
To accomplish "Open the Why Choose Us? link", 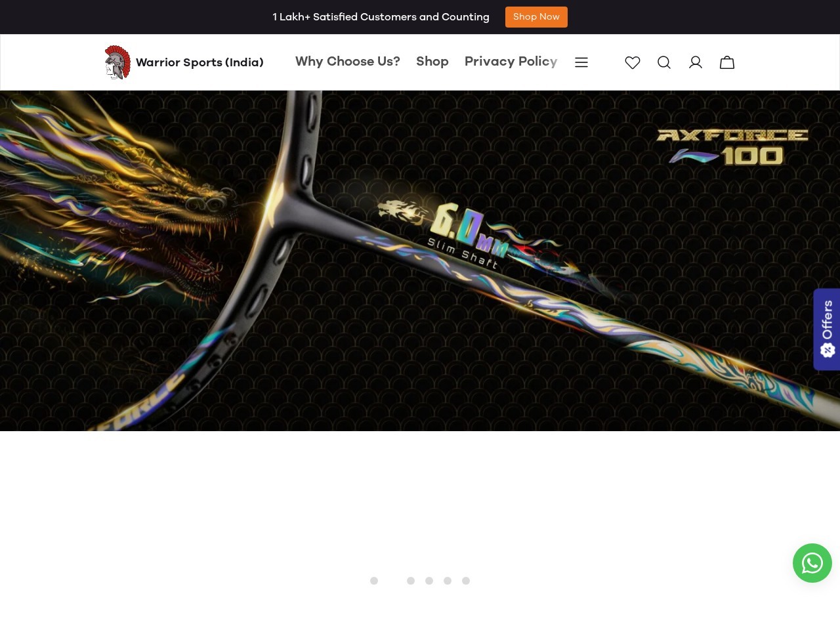I will click(x=348, y=62).
